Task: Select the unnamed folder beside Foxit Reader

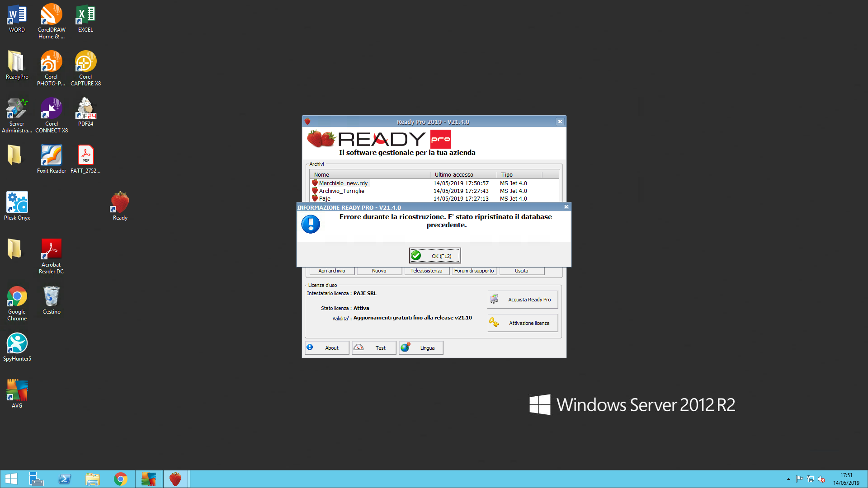Action: tap(14, 155)
